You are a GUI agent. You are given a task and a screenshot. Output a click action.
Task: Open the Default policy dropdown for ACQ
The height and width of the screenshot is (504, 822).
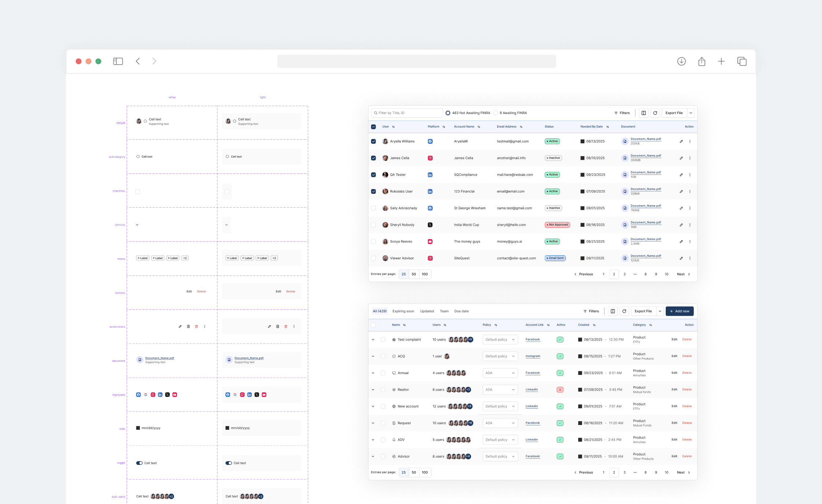tap(500, 356)
